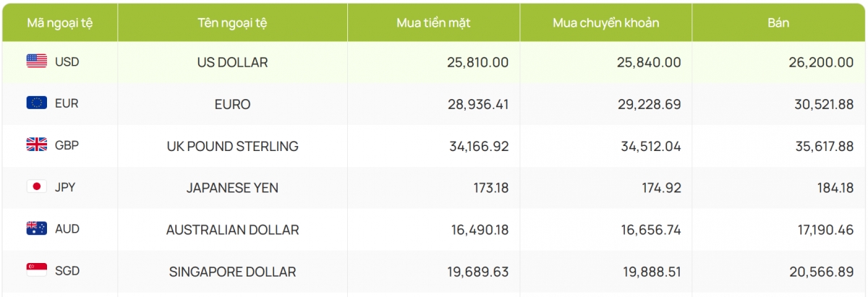This screenshot has height=297, width=868.
Task: Select the SINGAPORE DOLLAR name
Action: pos(232,272)
